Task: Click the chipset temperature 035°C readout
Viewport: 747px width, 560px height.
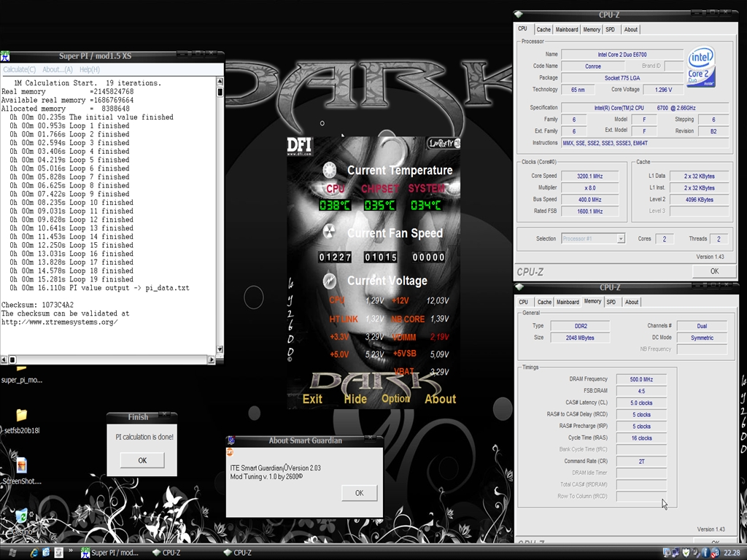Action: (379, 205)
